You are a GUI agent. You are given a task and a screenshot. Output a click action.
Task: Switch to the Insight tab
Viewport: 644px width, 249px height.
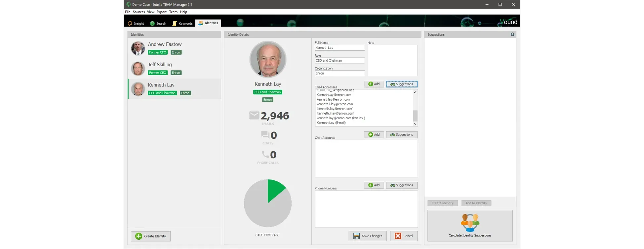click(136, 24)
